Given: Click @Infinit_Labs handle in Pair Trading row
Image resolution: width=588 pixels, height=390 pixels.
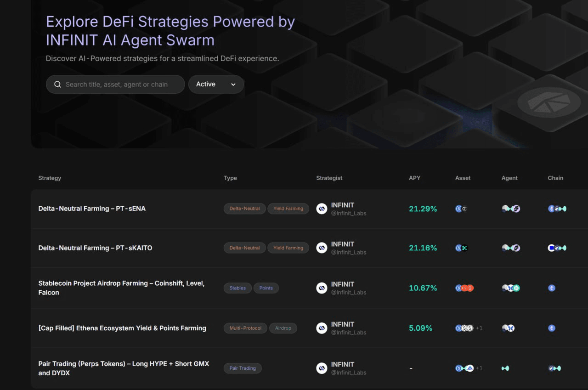Looking at the screenshot, I should [x=349, y=373].
